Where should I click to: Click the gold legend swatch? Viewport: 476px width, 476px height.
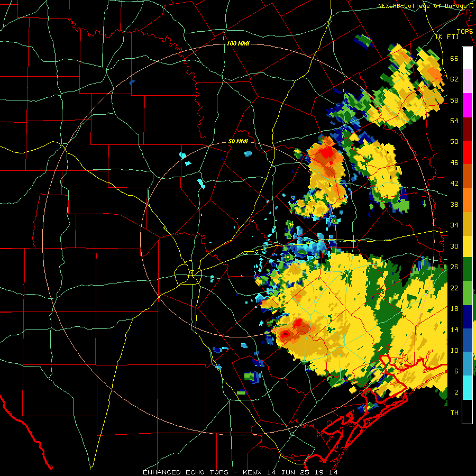[x=467, y=223]
